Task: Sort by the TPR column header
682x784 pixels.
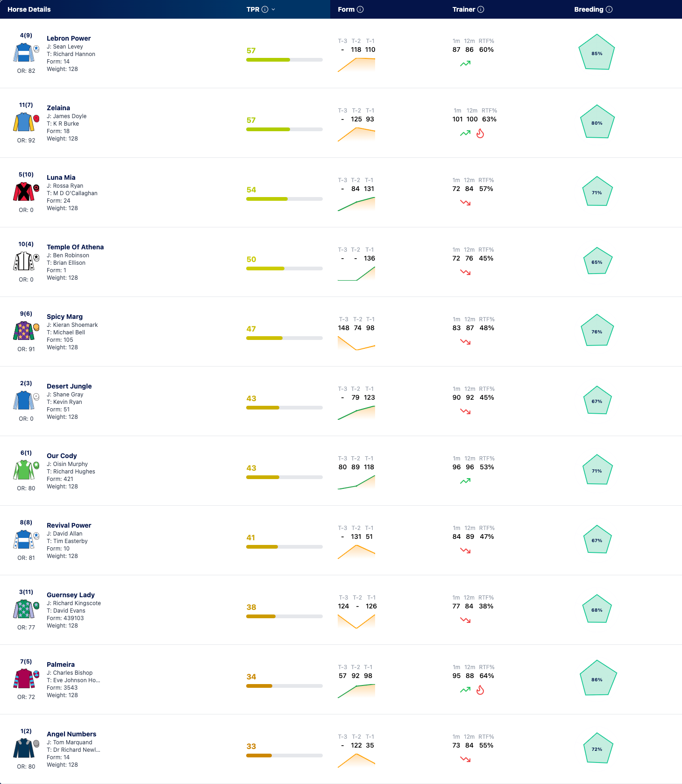Action: pyautogui.click(x=253, y=9)
